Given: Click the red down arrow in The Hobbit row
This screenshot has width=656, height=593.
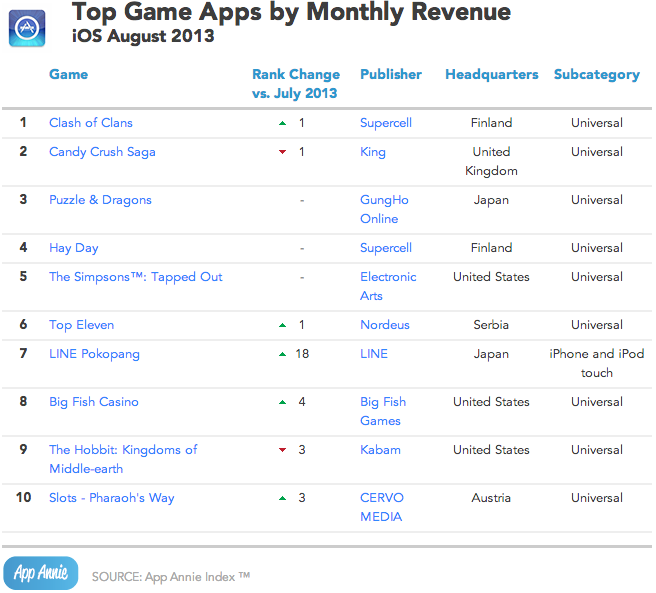Looking at the screenshot, I should pos(283,450).
